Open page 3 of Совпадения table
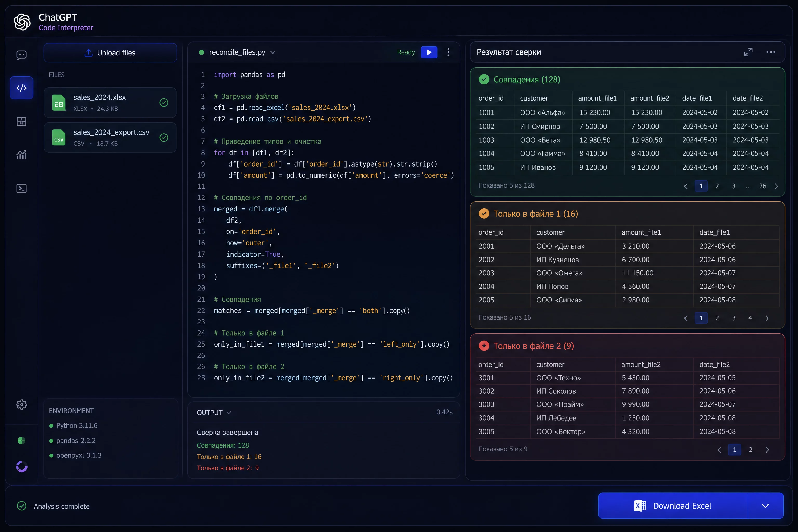The width and height of the screenshot is (798, 532). tap(734, 186)
